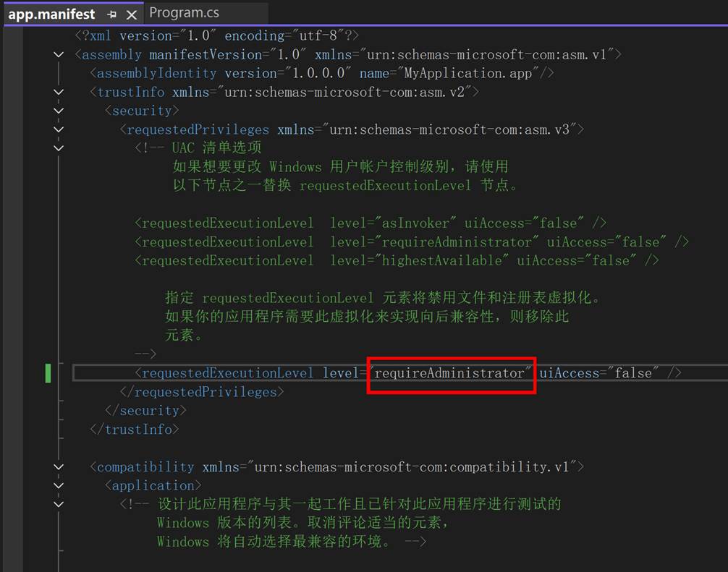Collapse the trustInfo element fold chevron

point(59,93)
